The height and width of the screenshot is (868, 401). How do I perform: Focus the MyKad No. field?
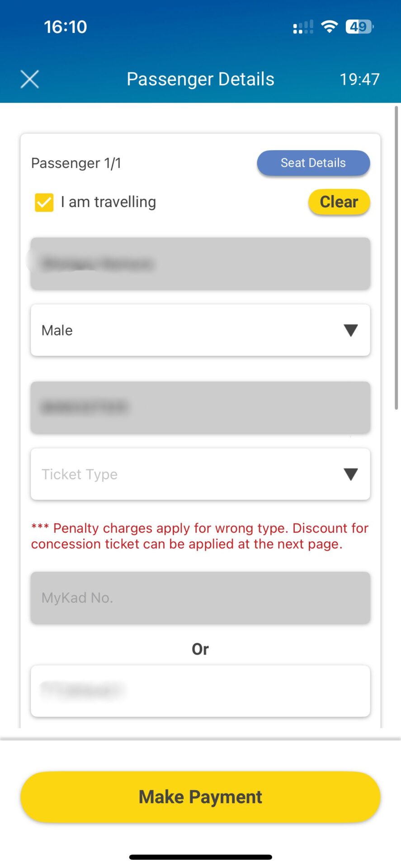[200, 598]
